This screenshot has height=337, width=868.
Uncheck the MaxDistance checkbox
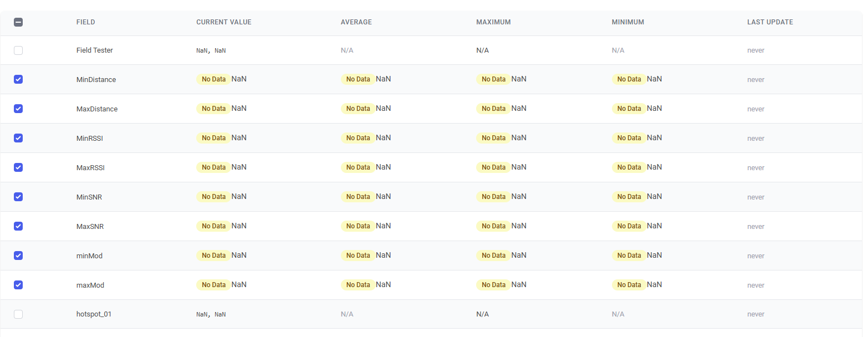pos(18,109)
